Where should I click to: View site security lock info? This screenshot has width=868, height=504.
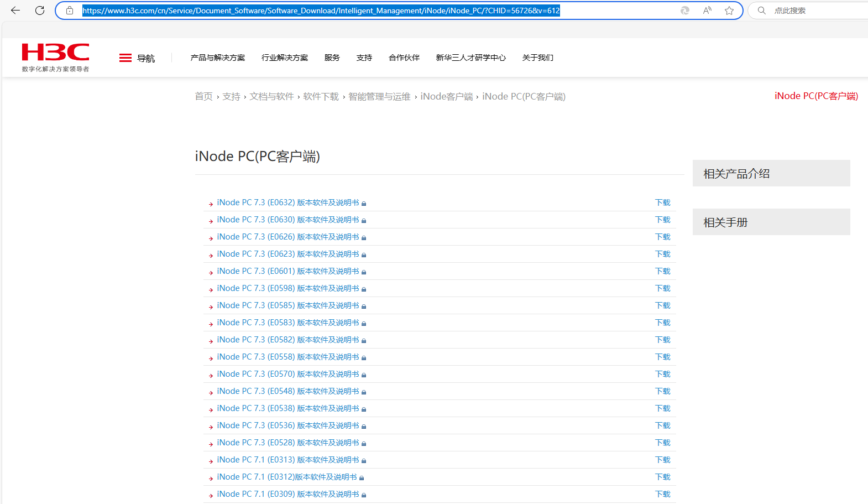point(70,11)
